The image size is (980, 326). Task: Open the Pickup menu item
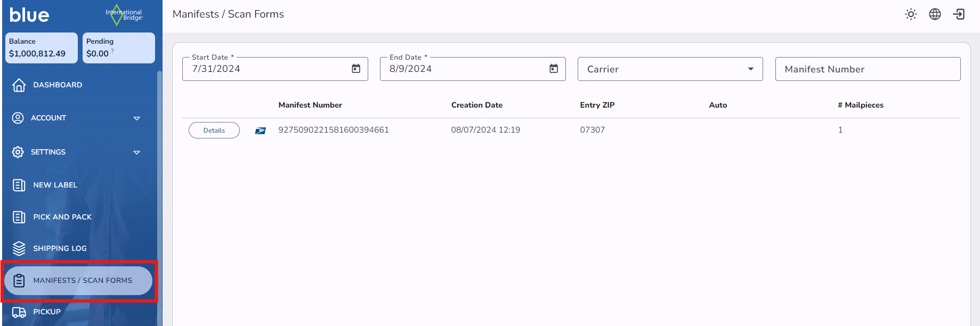47,312
